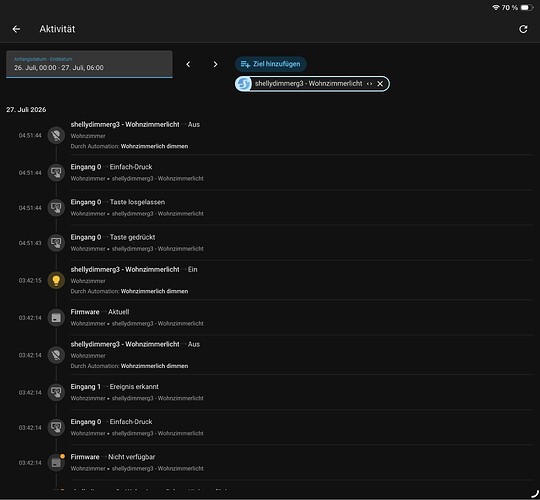The width and height of the screenshot is (540, 500).
Task: Open the Wohnzimmerlich dimmen automation link at 04:51:44
Action: click(154, 146)
